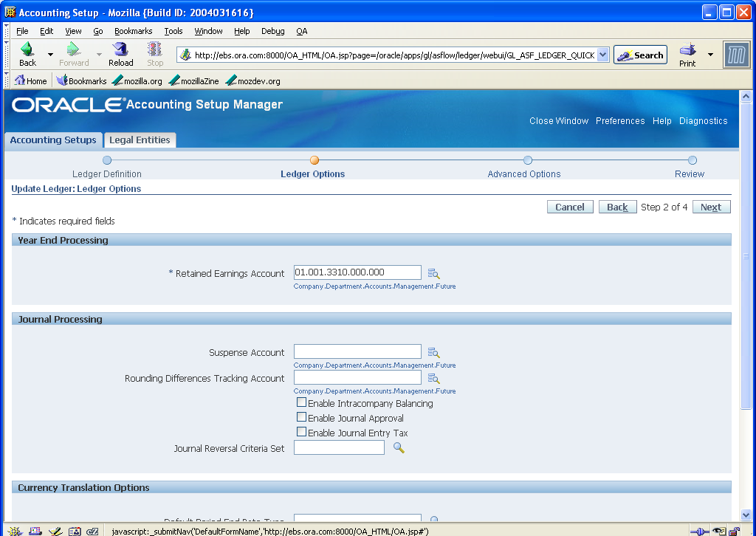Click the Next button
The height and width of the screenshot is (536, 756).
coord(710,207)
